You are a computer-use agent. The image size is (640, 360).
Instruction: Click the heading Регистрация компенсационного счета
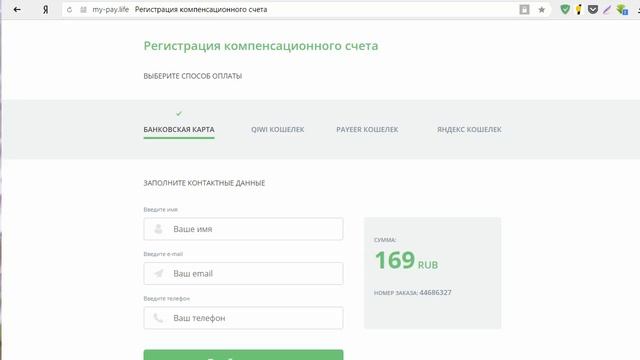261,46
